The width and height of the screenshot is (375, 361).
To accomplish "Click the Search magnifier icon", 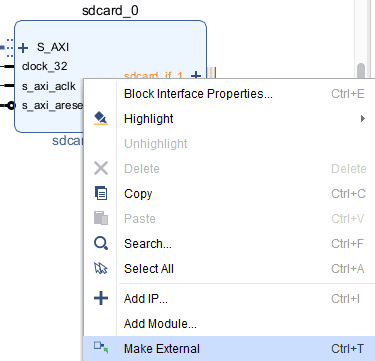I will click(x=101, y=243).
